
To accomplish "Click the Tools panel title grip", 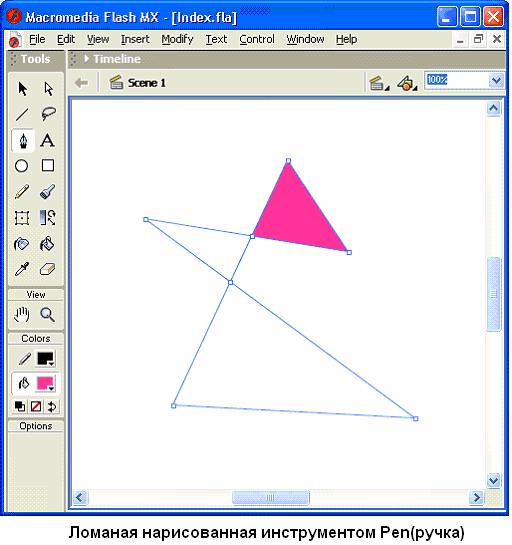I will click(x=14, y=59).
